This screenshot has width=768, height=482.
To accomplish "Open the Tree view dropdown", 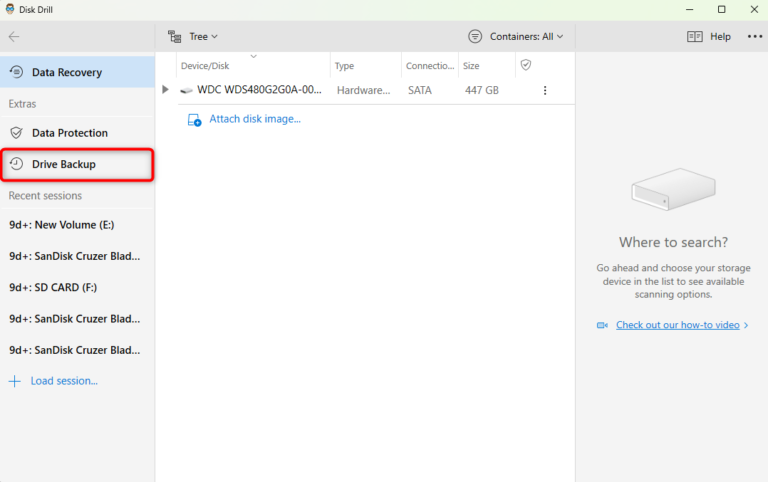I will click(194, 37).
